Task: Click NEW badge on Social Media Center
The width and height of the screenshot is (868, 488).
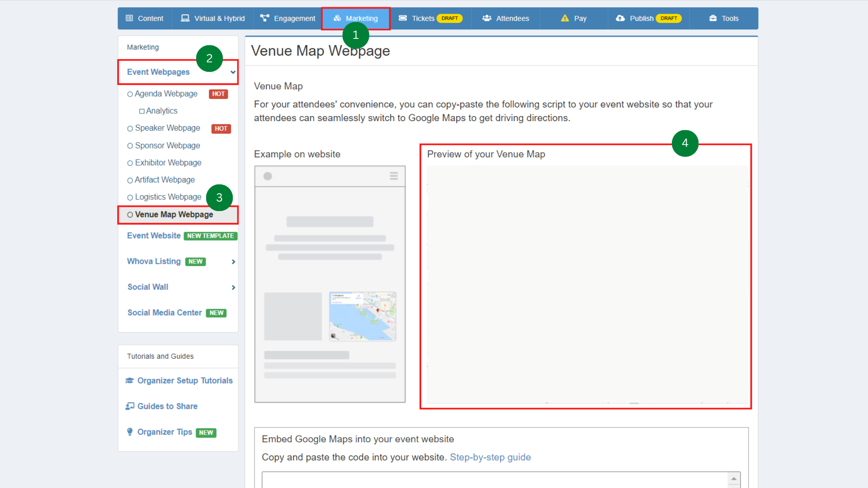Action: (x=216, y=313)
